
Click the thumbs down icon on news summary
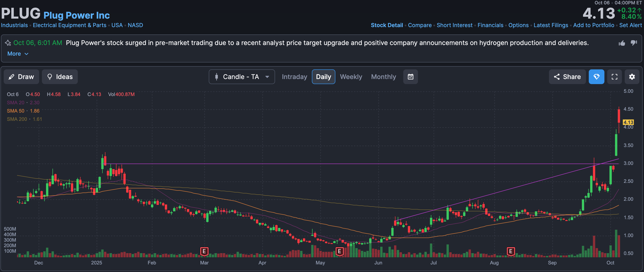pyautogui.click(x=633, y=43)
